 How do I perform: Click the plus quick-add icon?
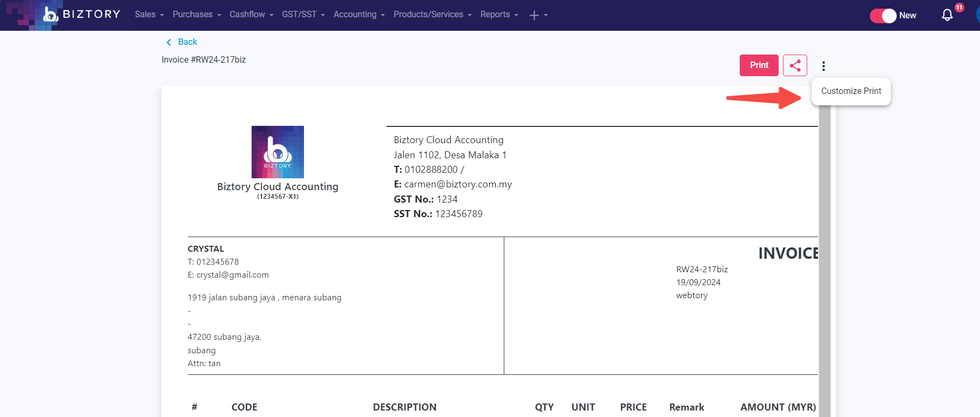(534, 15)
